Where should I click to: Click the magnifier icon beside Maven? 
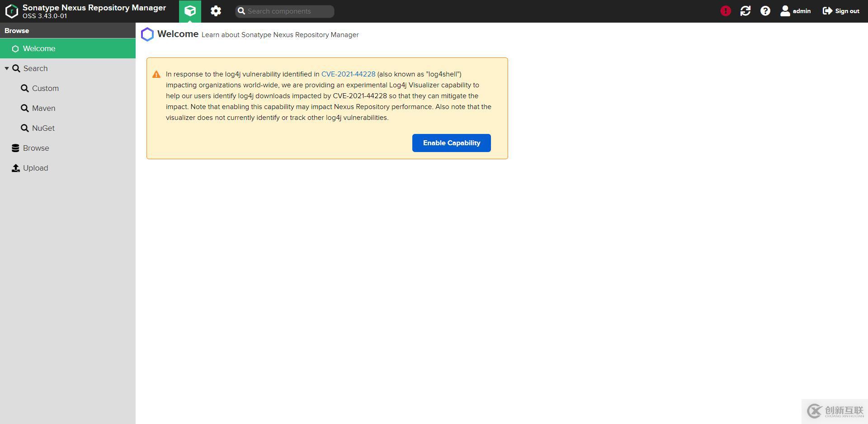(25, 108)
